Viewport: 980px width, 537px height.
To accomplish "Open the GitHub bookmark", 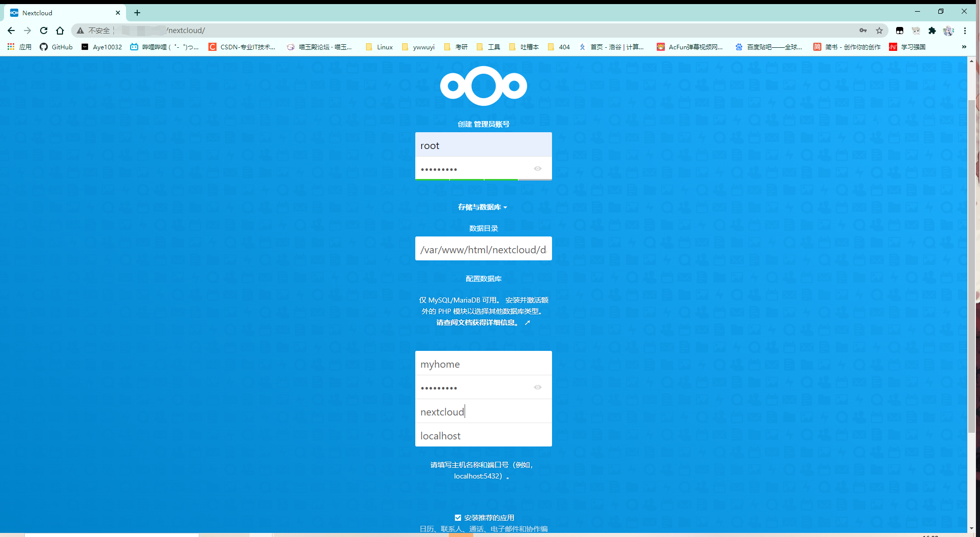I will tap(56, 47).
